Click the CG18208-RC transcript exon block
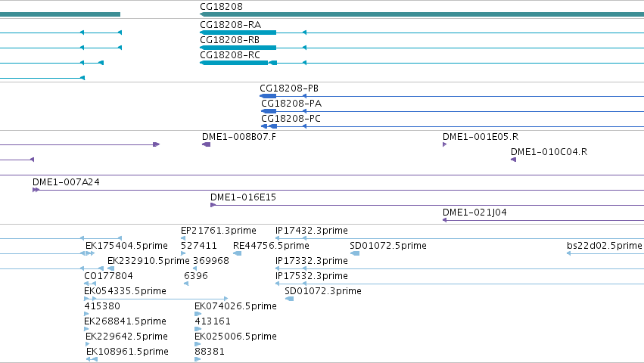This screenshot has height=363, width=644. pyautogui.click(x=234, y=63)
